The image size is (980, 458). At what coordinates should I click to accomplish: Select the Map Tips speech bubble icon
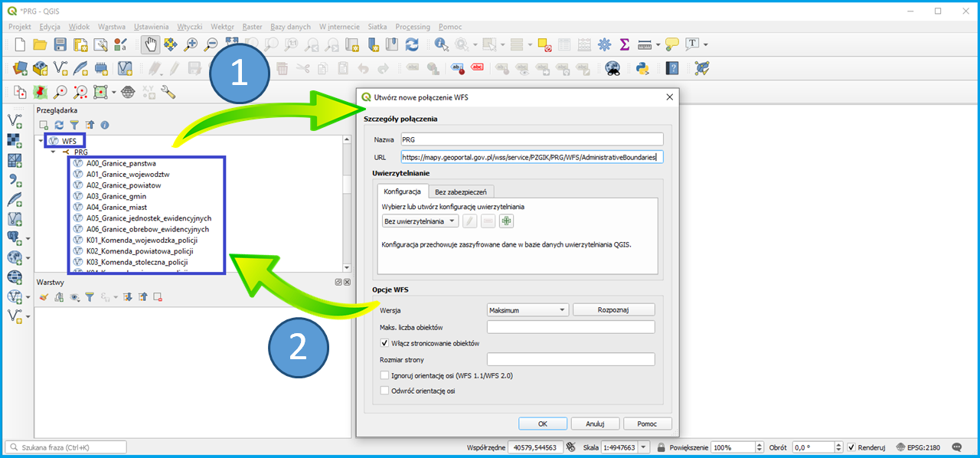point(671,45)
